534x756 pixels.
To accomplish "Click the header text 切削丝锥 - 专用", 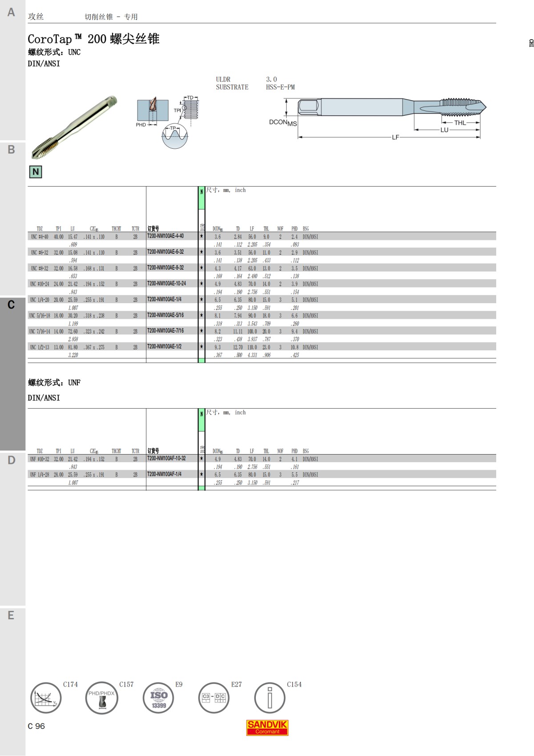I will coord(111,17).
